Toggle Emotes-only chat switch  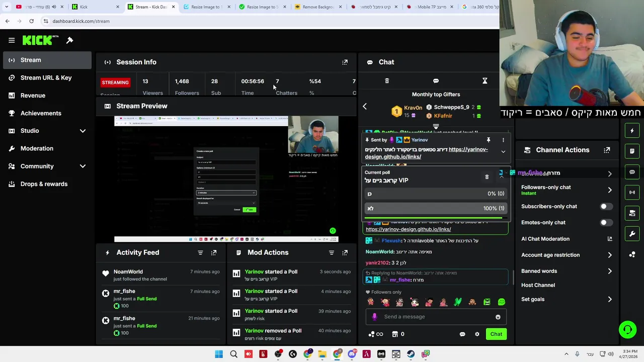click(x=606, y=223)
